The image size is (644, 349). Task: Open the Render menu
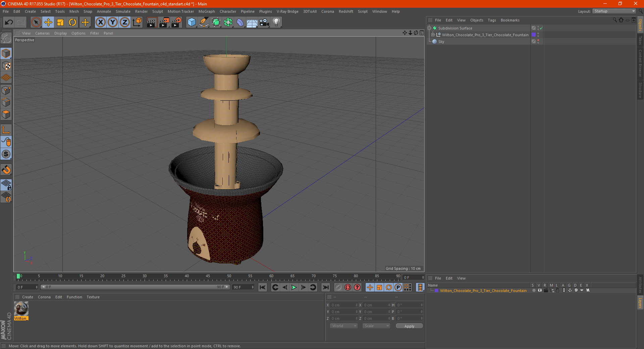(x=141, y=11)
